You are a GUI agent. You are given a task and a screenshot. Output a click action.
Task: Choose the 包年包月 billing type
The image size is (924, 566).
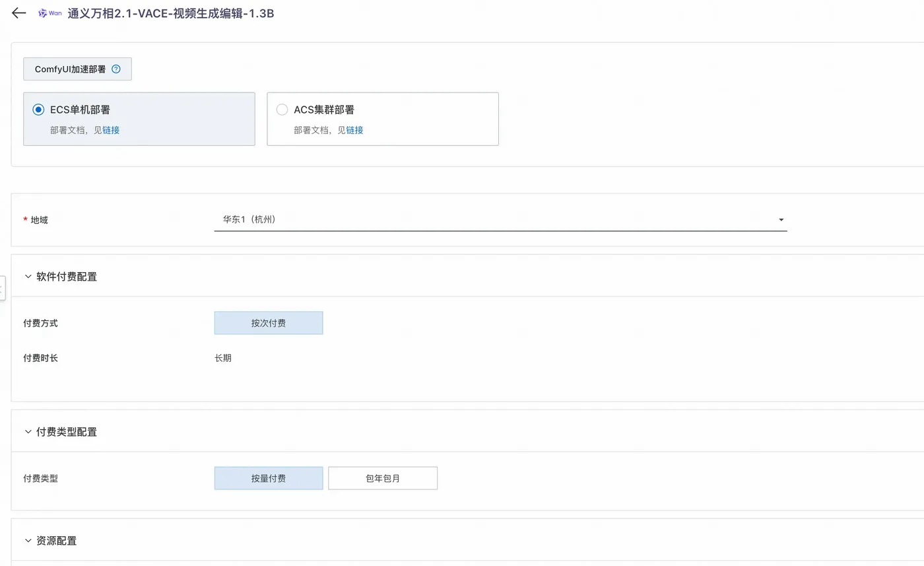tap(383, 478)
